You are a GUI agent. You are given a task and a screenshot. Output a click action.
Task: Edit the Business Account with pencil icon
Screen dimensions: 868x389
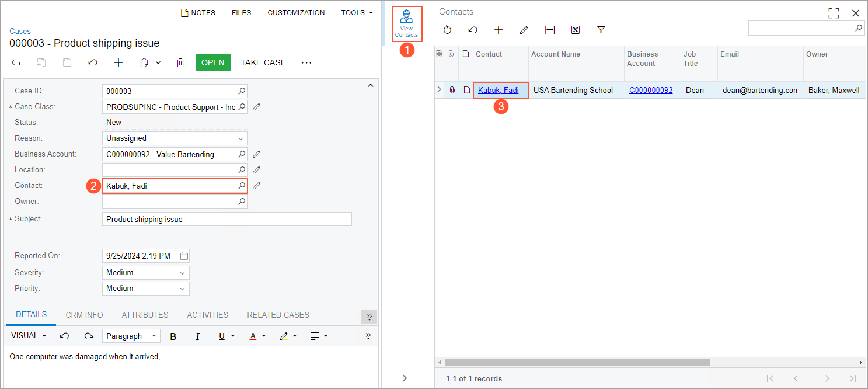pyautogui.click(x=256, y=154)
